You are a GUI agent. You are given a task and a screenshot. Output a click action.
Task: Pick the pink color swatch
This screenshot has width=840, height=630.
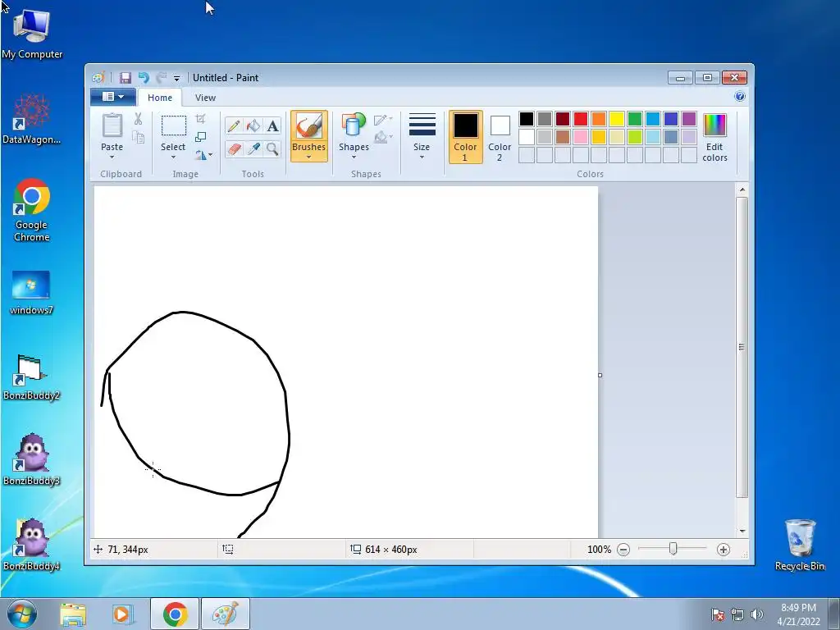tap(581, 137)
